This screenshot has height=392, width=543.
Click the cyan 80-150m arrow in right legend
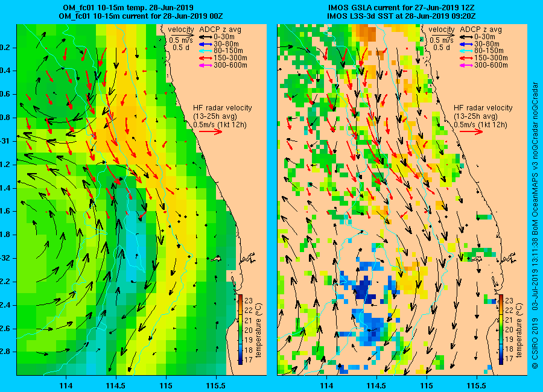click(x=466, y=51)
